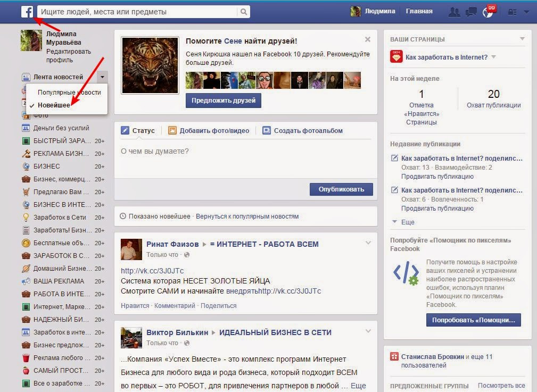Click the Facebook logo icon
537x392 pixels.
point(27,12)
